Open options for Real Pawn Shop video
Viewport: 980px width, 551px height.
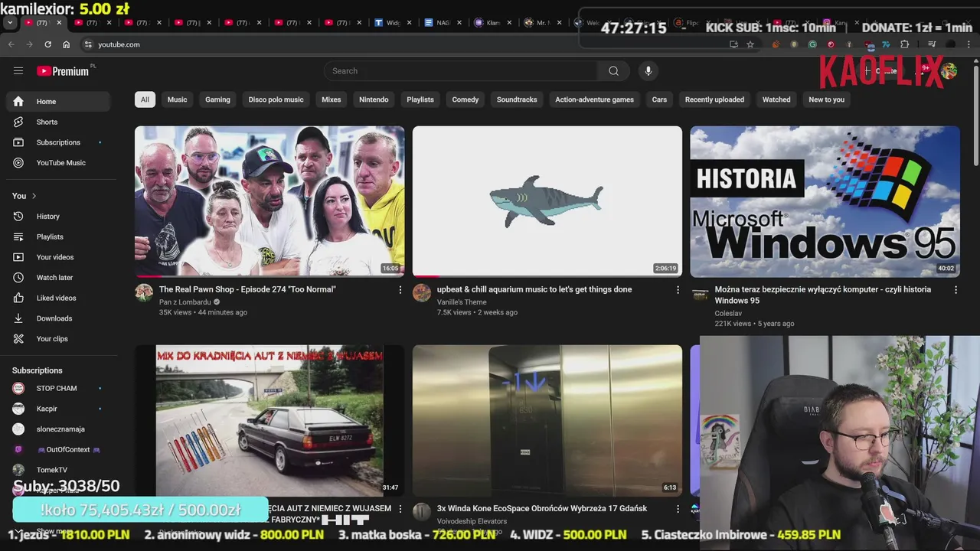400,290
